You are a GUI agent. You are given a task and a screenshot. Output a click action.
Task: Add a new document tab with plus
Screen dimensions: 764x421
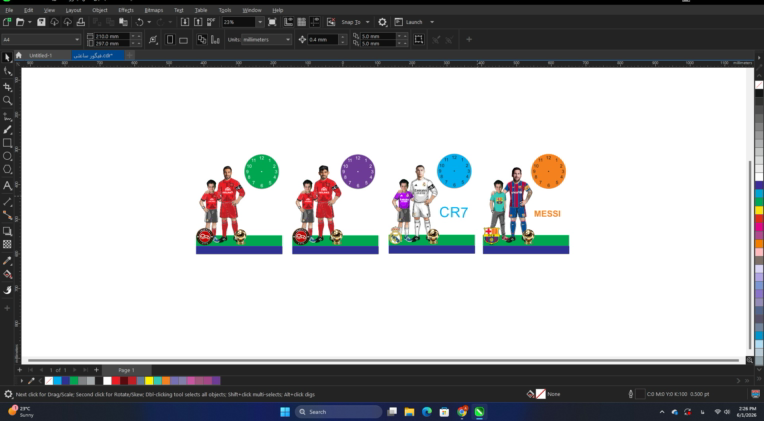coord(130,55)
